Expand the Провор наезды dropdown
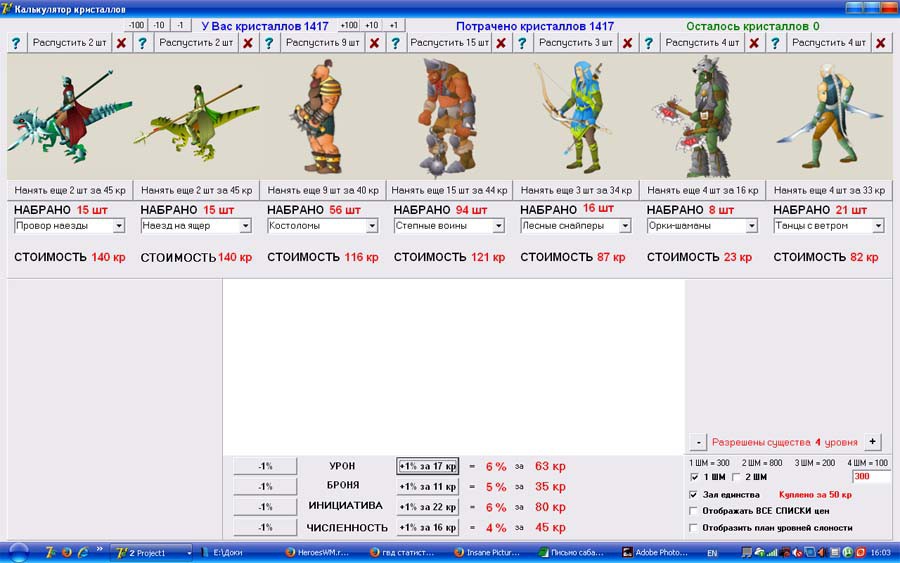900x563 pixels. [119, 226]
